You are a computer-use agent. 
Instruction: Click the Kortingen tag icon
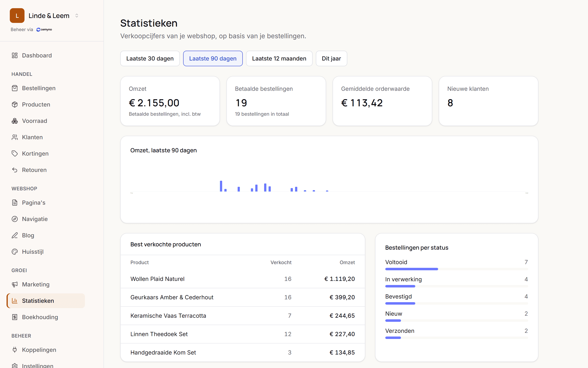[14, 154]
